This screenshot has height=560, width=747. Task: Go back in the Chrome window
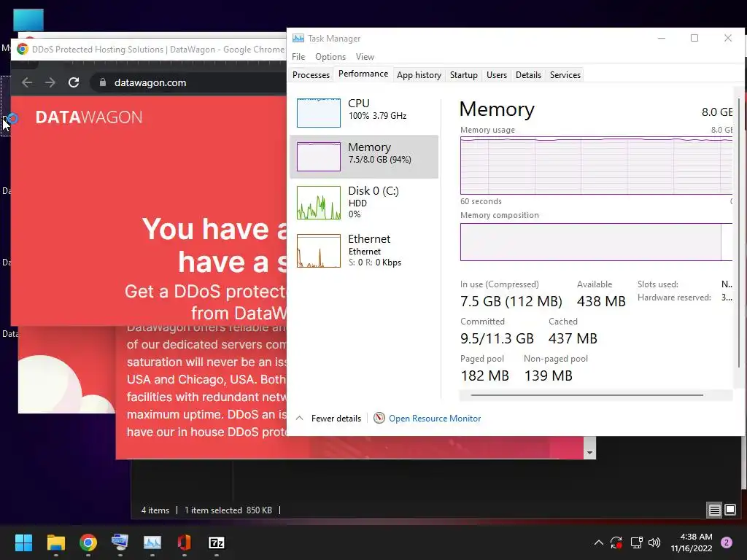tap(27, 82)
